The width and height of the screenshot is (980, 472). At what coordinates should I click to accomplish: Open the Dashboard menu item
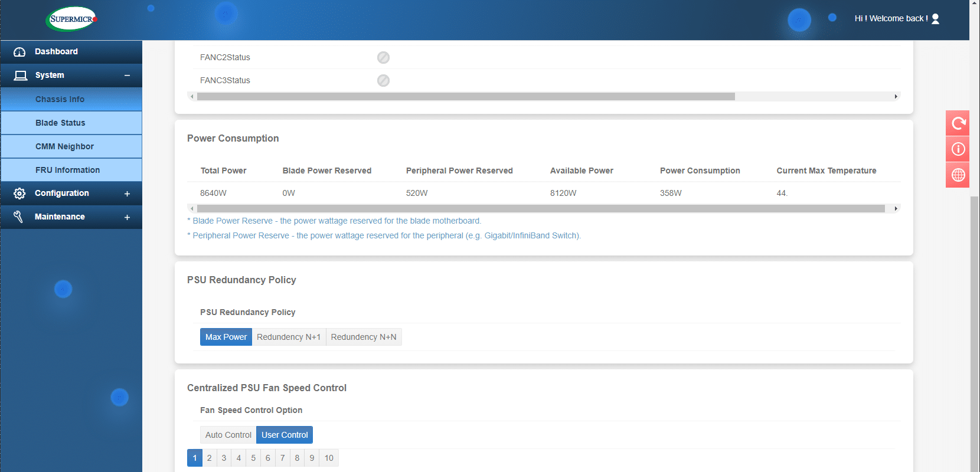pos(71,52)
